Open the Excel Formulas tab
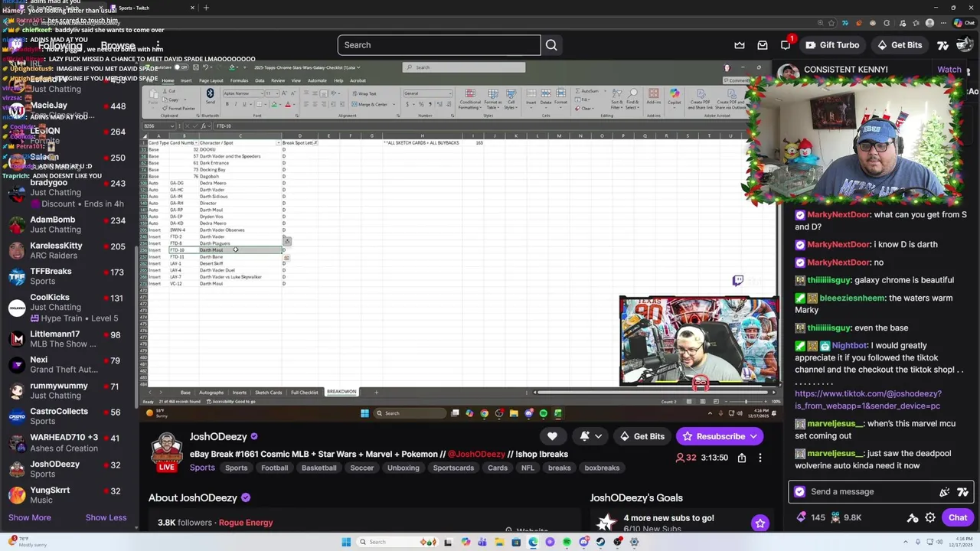This screenshot has height=551, width=980. tap(239, 80)
